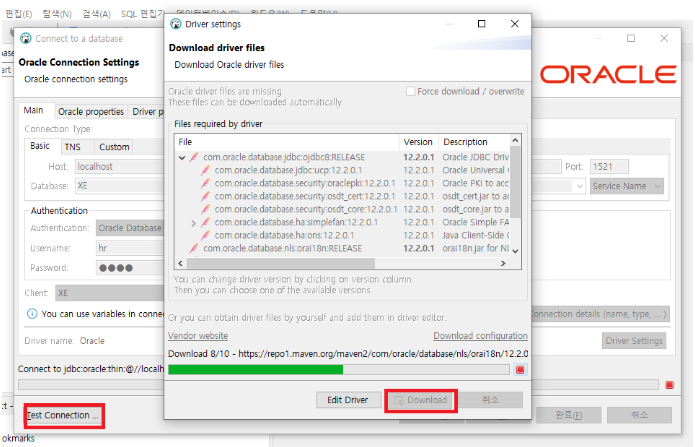Click the Host field containing localhost
Screen dimensions: 695x447
pos(119,167)
